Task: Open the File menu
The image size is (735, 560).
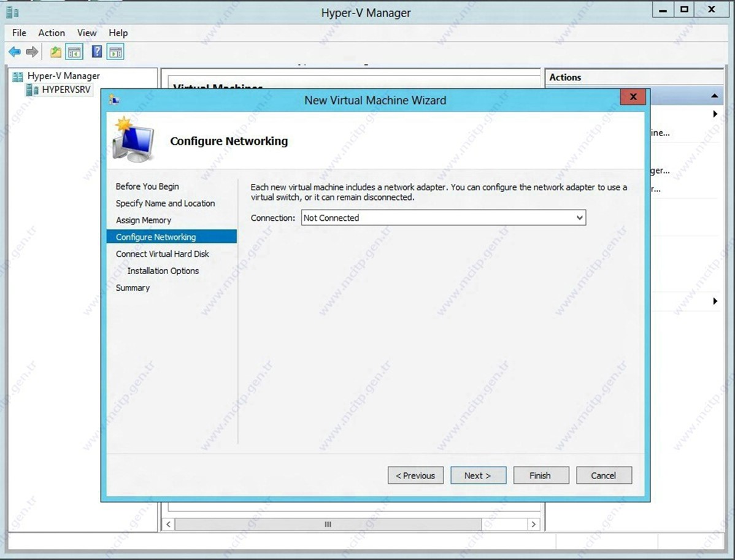Action: (x=19, y=33)
